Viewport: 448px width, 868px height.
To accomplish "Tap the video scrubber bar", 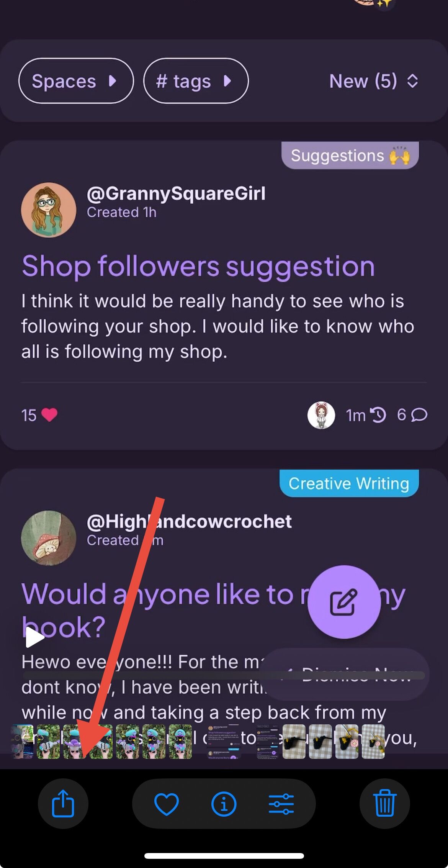I will click(x=224, y=675).
